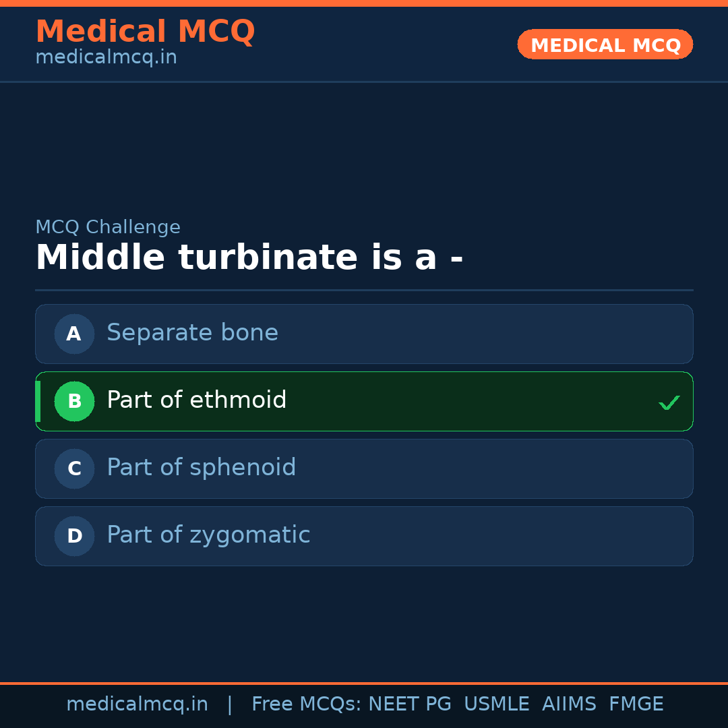Click the letter A option circle

(x=74, y=334)
